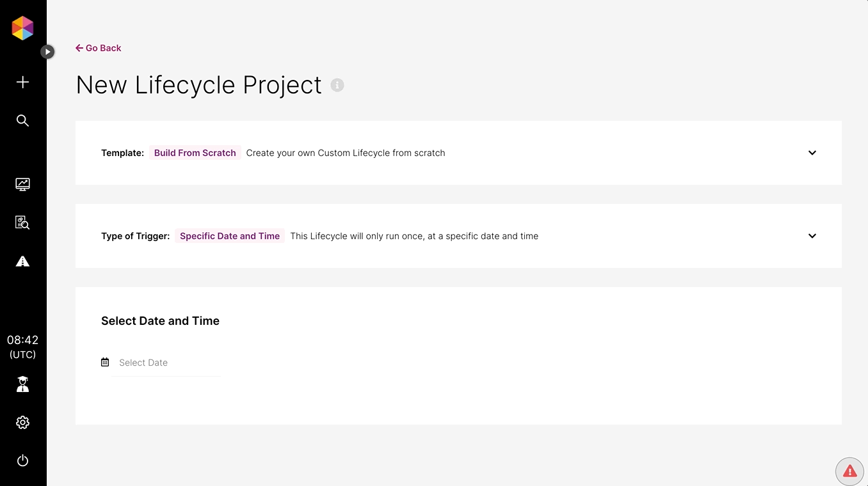868x486 pixels.
Task: Click the document inspection icon in the sidebar
Action: pos(22,223)
